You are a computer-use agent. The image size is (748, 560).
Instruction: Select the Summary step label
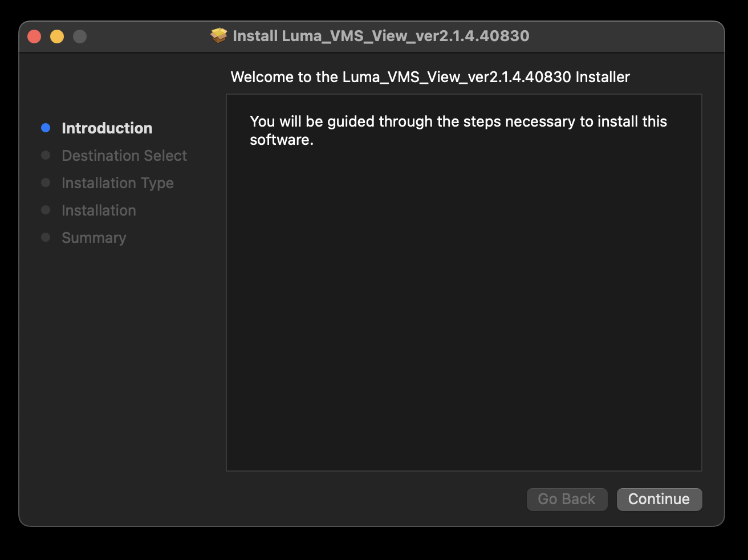[x=93, y=237]
